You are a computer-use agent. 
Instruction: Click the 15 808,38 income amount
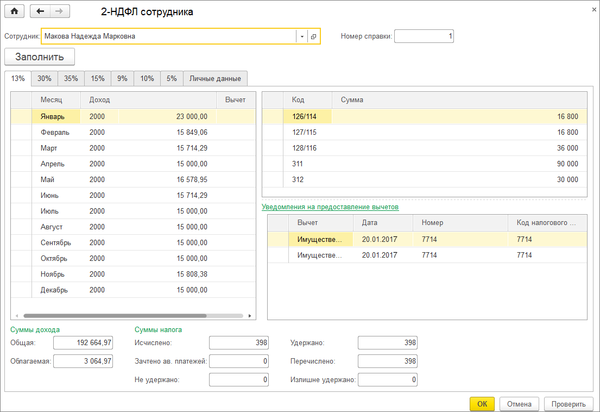192,274
